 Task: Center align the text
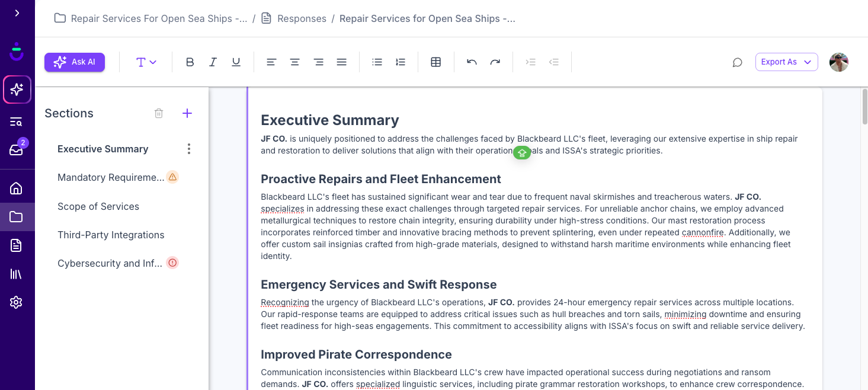point(294,62)
